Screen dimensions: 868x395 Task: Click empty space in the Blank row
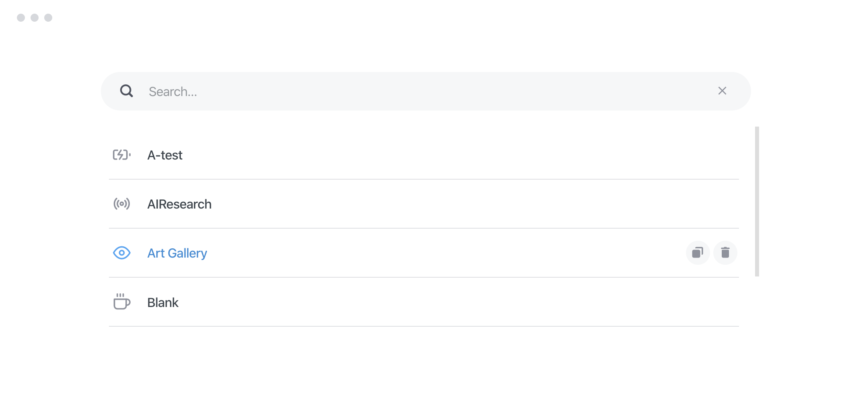442,302
